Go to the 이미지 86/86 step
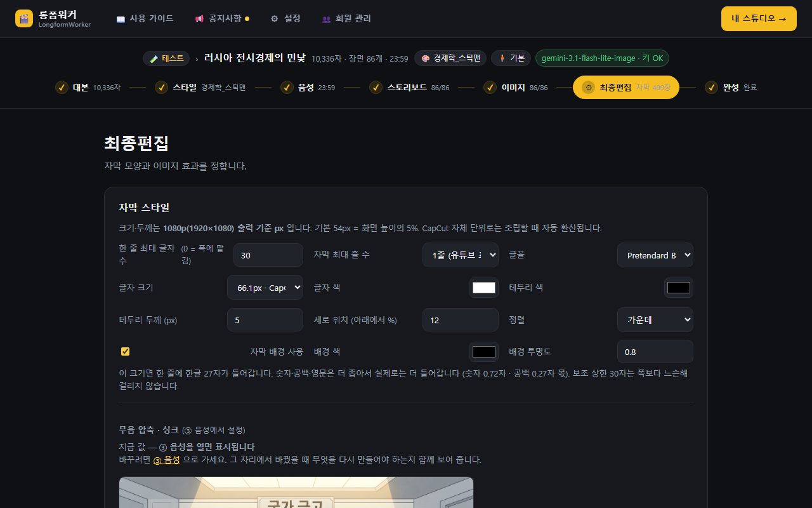Screen dimensions: 812x508 tap(516, 88)
